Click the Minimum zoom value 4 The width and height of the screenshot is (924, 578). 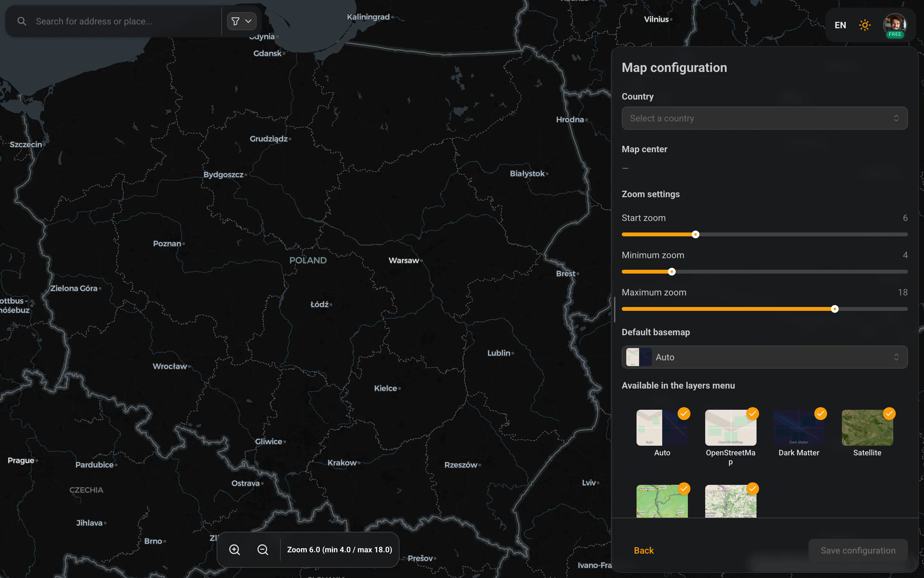coord(905,255)
